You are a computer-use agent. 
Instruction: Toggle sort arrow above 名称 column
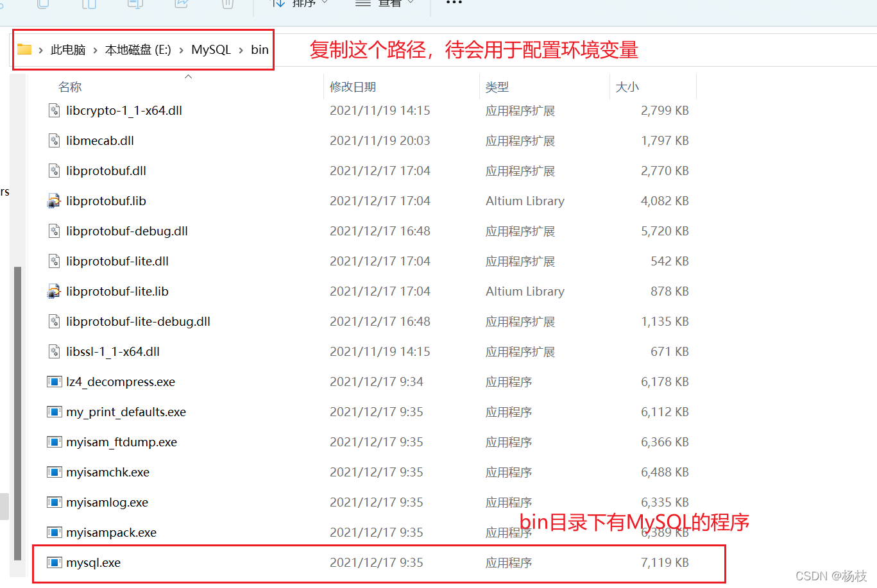[189, 77]
